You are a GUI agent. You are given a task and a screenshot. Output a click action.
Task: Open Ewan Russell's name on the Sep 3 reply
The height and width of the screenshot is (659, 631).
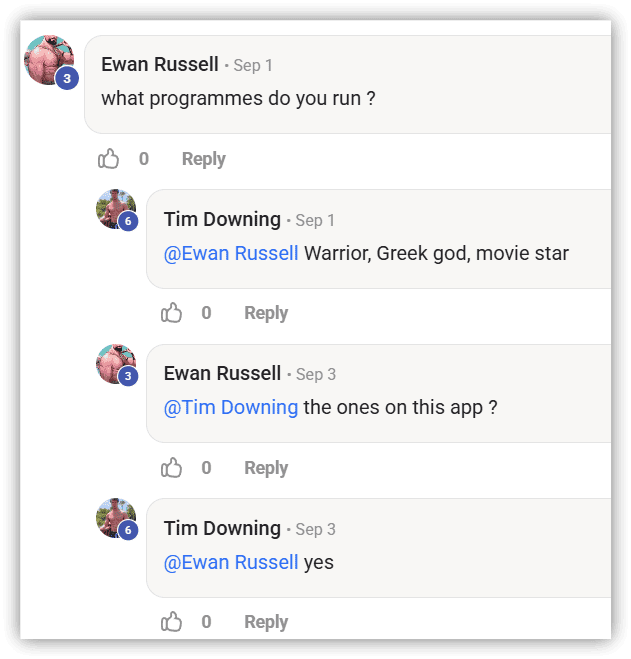[x=222, y=373]
